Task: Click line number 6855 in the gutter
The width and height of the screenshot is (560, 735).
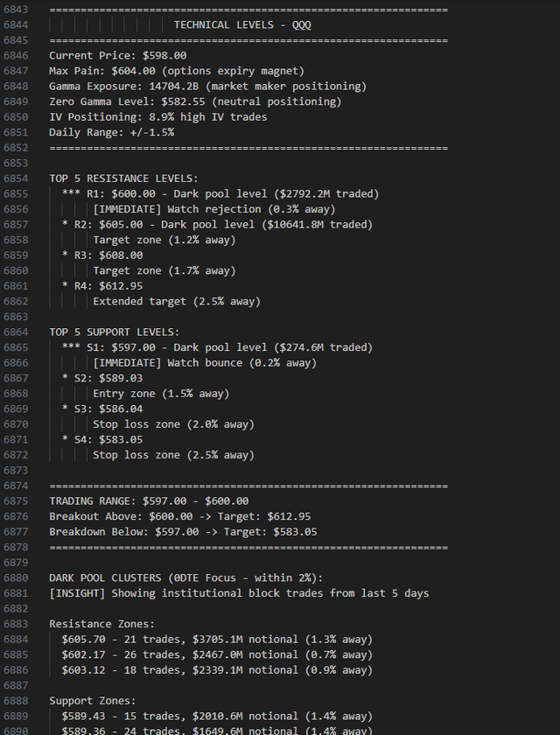Action: [17, 193]
